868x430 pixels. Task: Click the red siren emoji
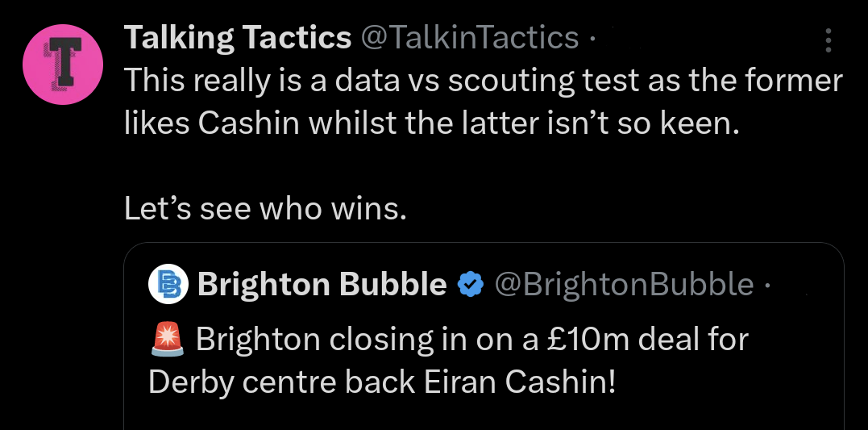(168, 339)
